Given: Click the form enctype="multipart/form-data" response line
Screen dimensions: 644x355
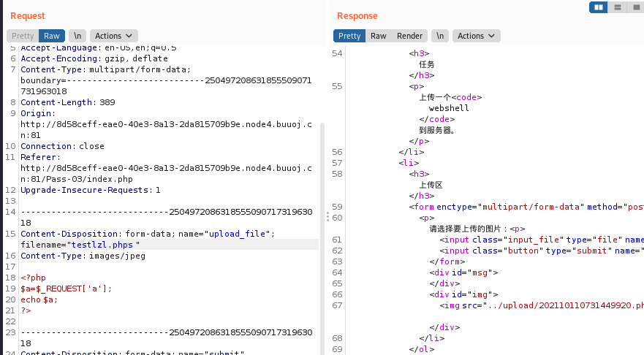Looking at the screenshot, I should pos(526,207).
